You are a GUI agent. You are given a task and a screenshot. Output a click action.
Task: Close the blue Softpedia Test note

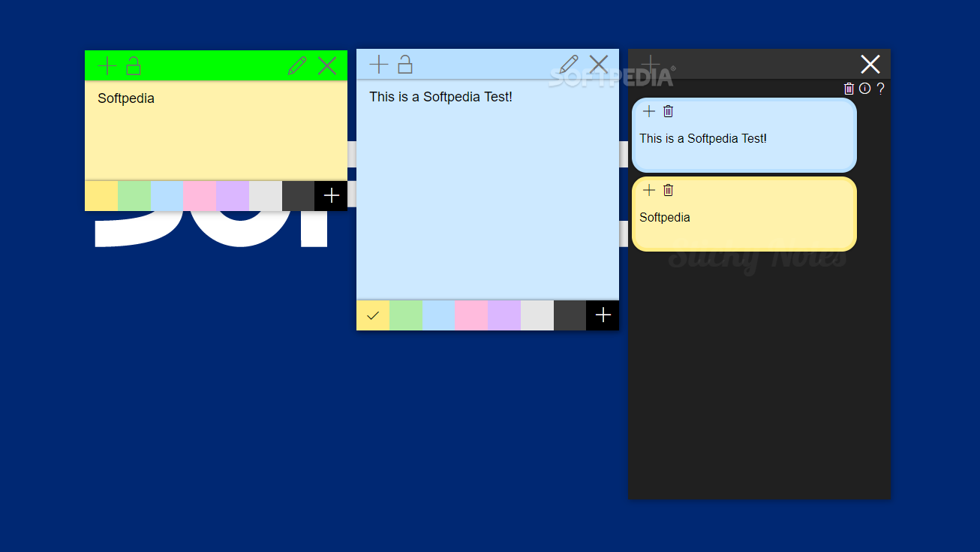tap(599, 65)
